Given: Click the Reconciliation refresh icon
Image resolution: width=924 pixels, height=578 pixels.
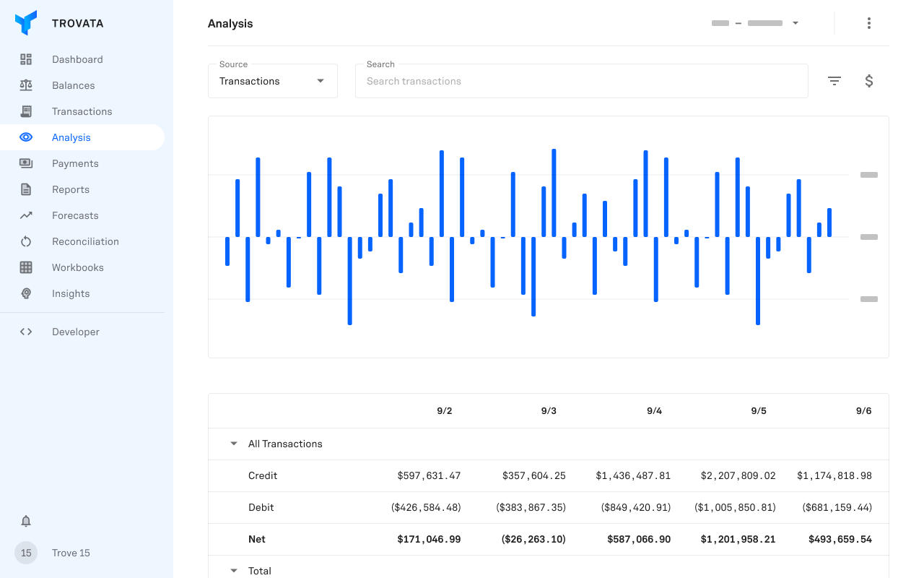Looking at the screenshot, I should (x=26, y=241).
